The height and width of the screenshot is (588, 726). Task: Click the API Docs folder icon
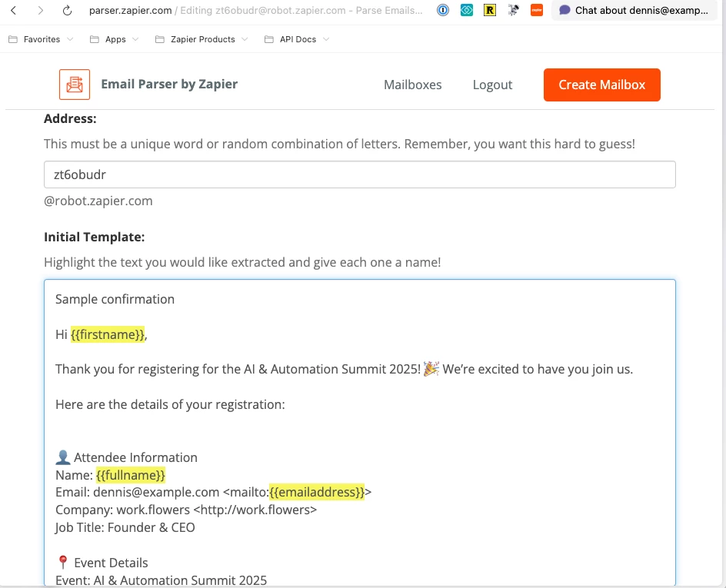[x=269, y=39]
